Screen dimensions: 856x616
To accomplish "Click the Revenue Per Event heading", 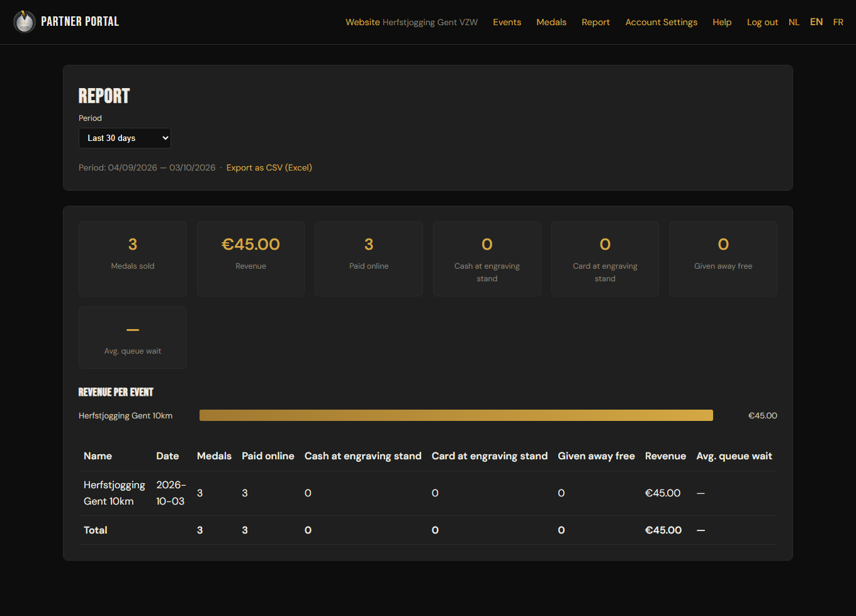I will coord(116,392).
